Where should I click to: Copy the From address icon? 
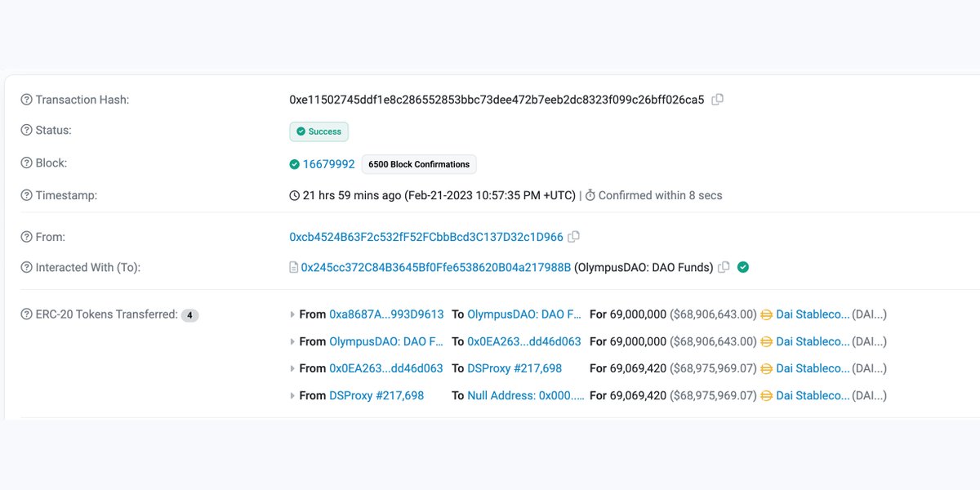tap(573, 237)
